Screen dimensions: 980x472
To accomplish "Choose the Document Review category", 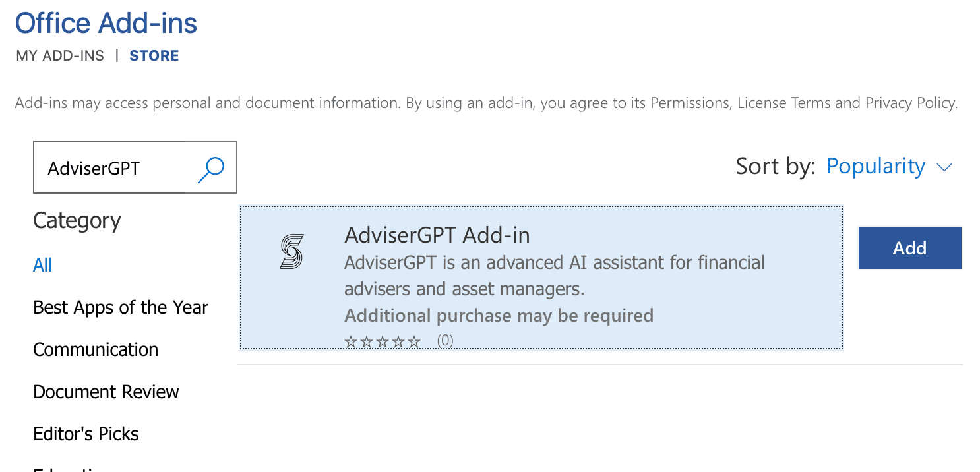I will coord(106,392).
